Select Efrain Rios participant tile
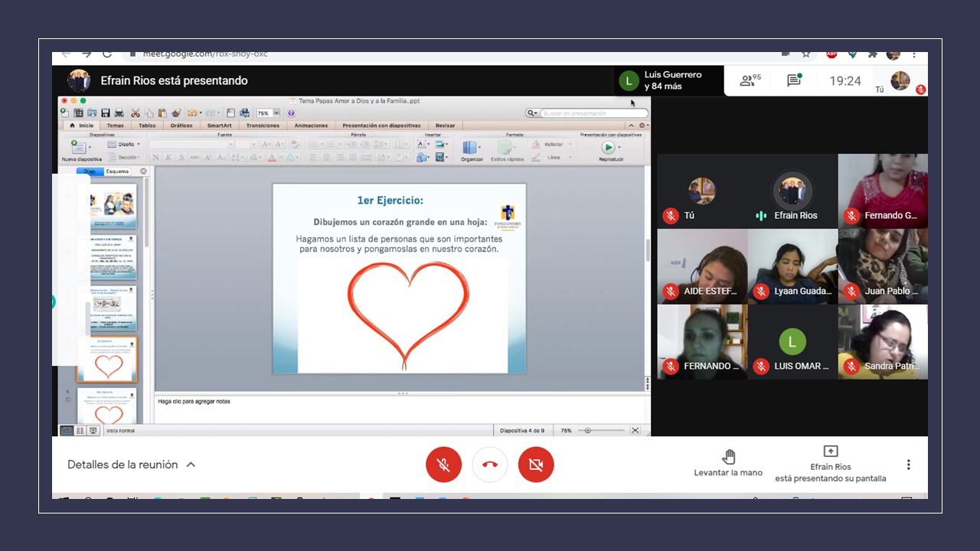The image size is (980, 551). click(x=792, y=191)
